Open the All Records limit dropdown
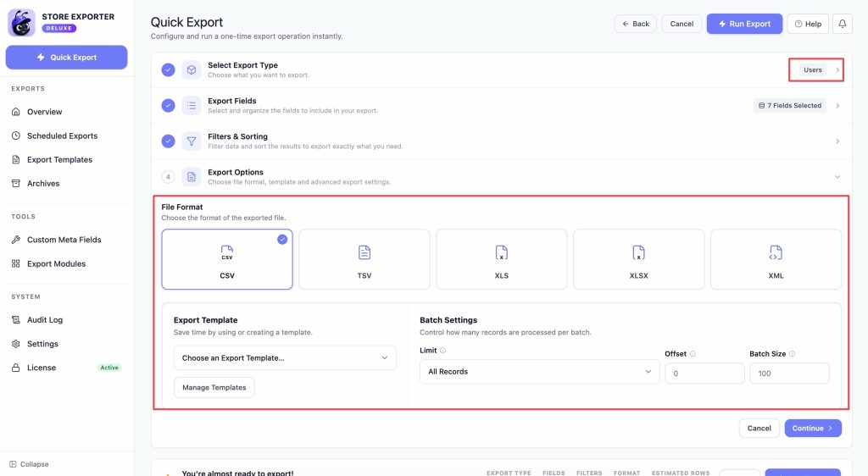This screenshot has width=868, height=476. [540, 372]
